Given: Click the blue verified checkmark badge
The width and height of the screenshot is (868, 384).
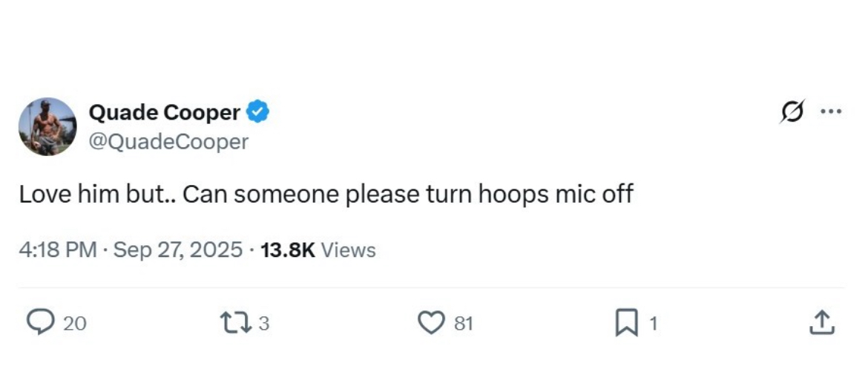Looking at the screenshot, I should point(258,112).
